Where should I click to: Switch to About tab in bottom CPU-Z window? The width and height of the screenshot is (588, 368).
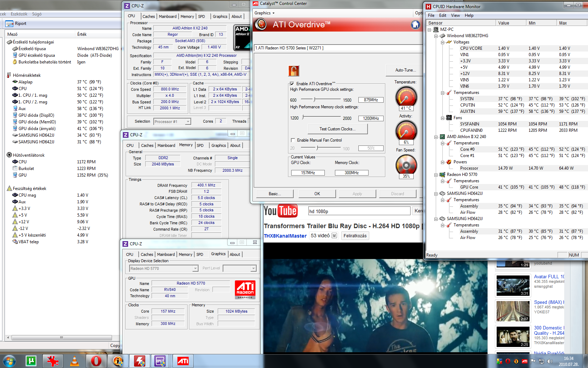point(235,254)
